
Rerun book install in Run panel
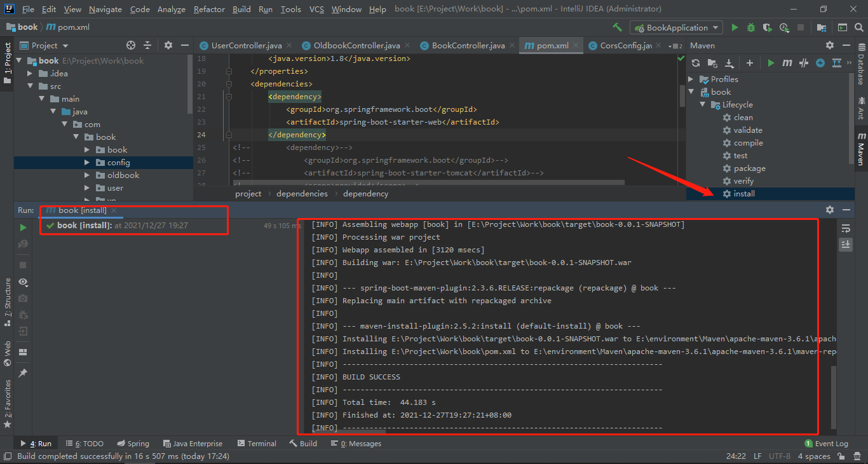coord(23,228)
